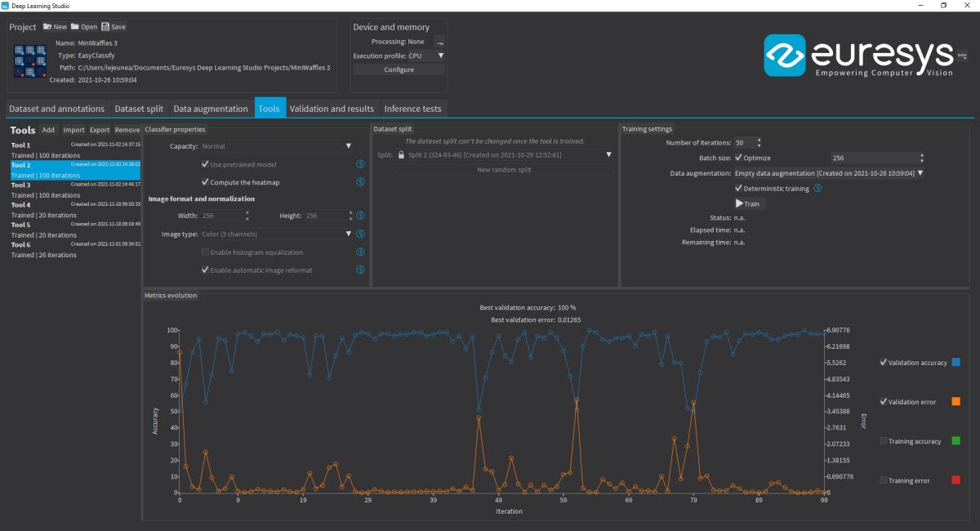Click the lock icon in Split field
Viewport: 980px width, 531px height.
tap(401, 154)
